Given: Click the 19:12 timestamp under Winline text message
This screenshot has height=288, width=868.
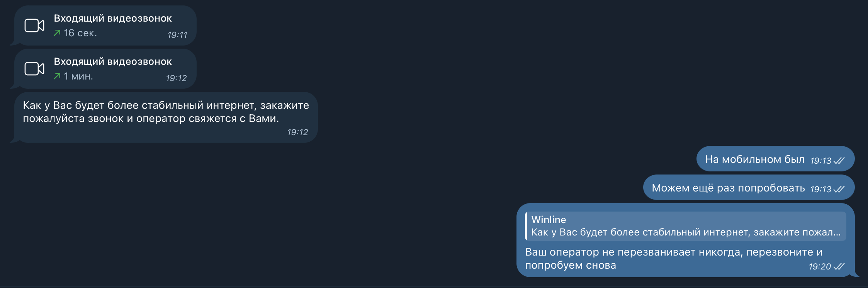Looking at the screenshot, I should 297,132.
